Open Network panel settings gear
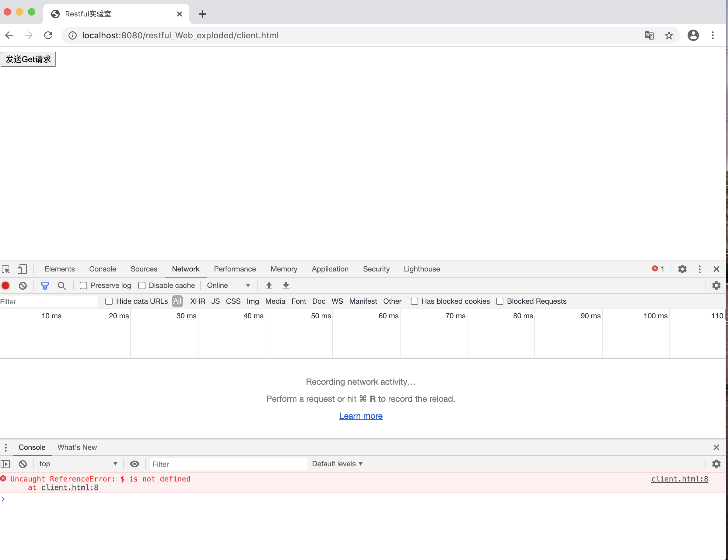 pyautogui.click(x=716, y=286)
